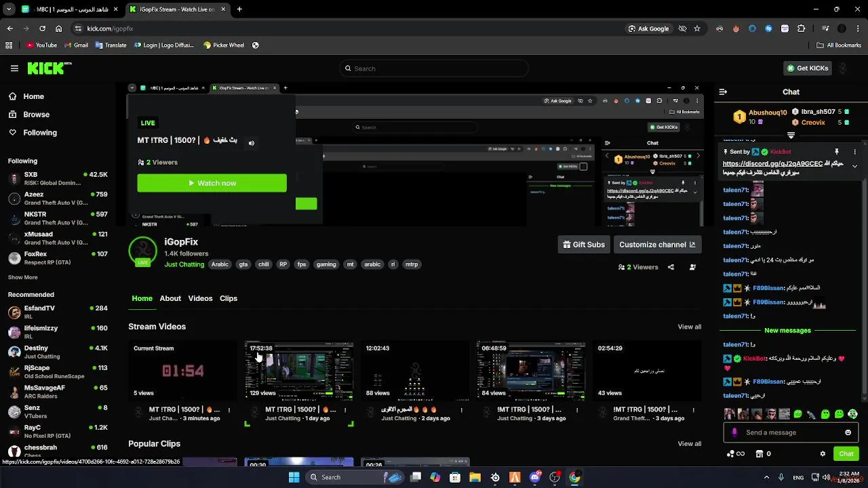Open Windows Start menu
The image size is (868, 488).
[x=294, y=477]
